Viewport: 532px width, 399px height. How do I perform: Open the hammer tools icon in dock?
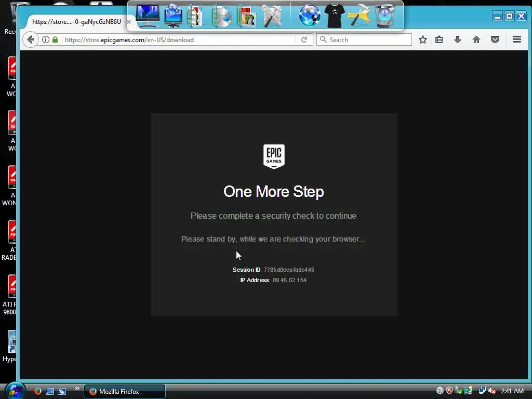click(x=272, y=16)
